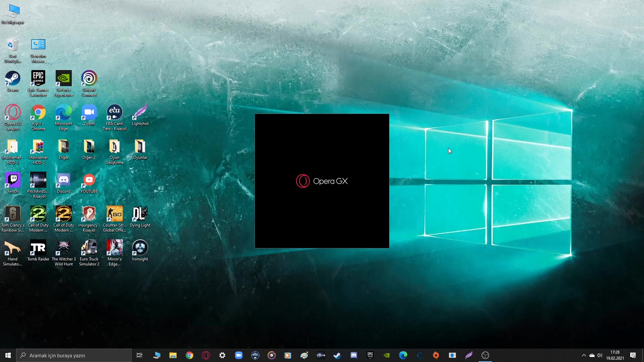
Task: Click the taskbar search box
Action: pyautogui.click(x=74, y=355)
